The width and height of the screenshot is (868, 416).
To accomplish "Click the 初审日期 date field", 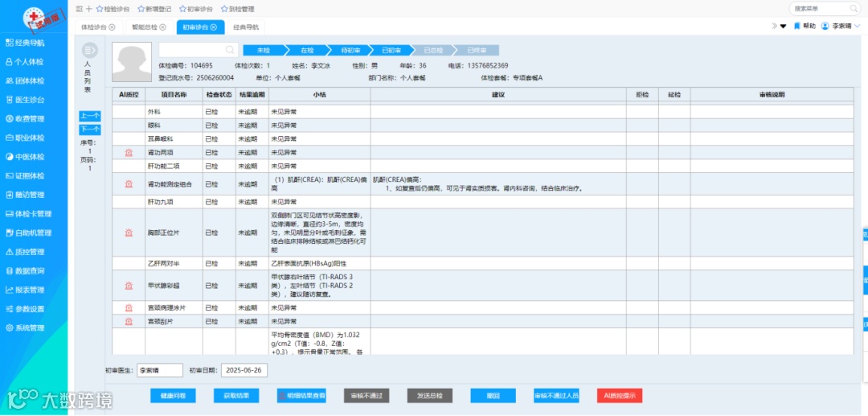I will coord(244,371).
